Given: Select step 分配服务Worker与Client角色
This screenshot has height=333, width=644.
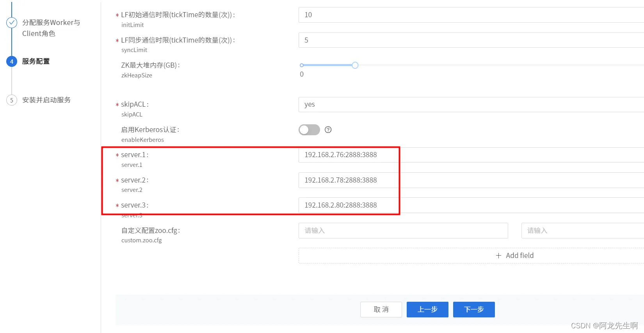Looking at the screenshot, I should pos(51,28).
